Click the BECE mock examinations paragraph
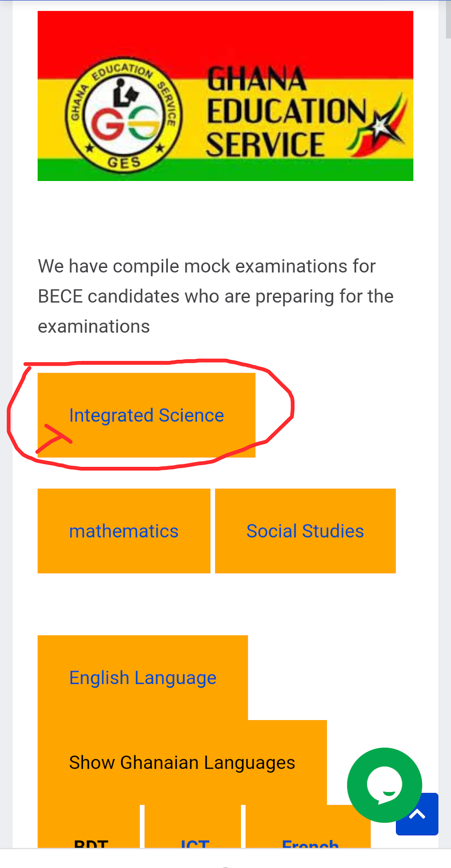 [x=216, y=296]
